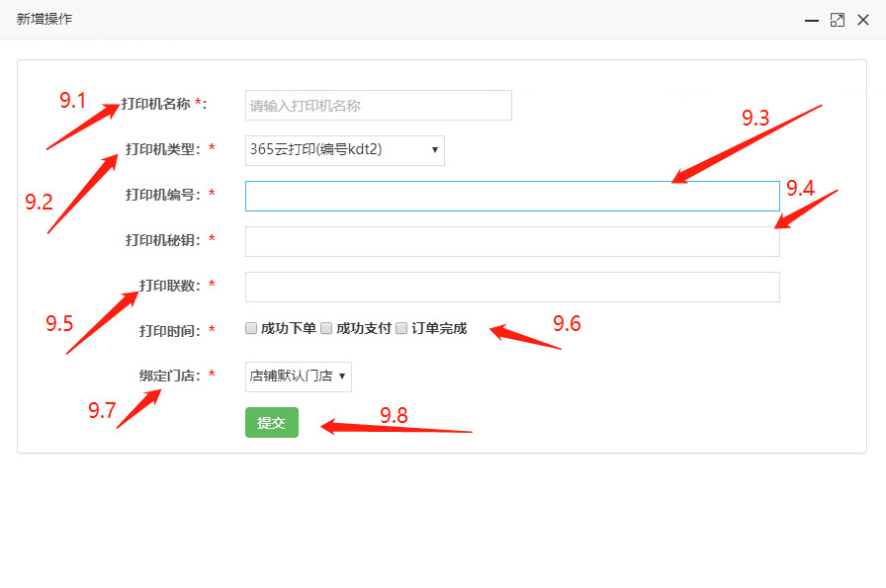The width and height of the screenshot is (886, 588).
Task: Click the 新增操作 title bar text
Action: point(44,20)
